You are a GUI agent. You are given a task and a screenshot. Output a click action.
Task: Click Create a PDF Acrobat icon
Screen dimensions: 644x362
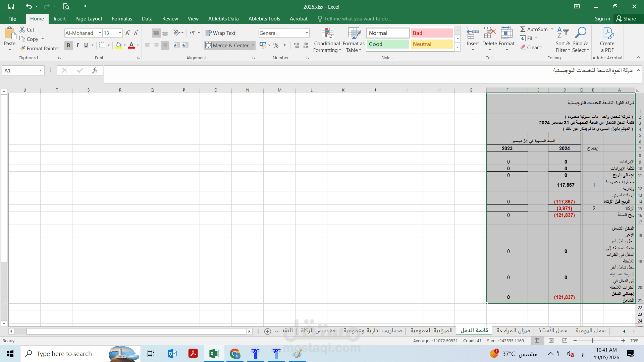tap(607, 40)
